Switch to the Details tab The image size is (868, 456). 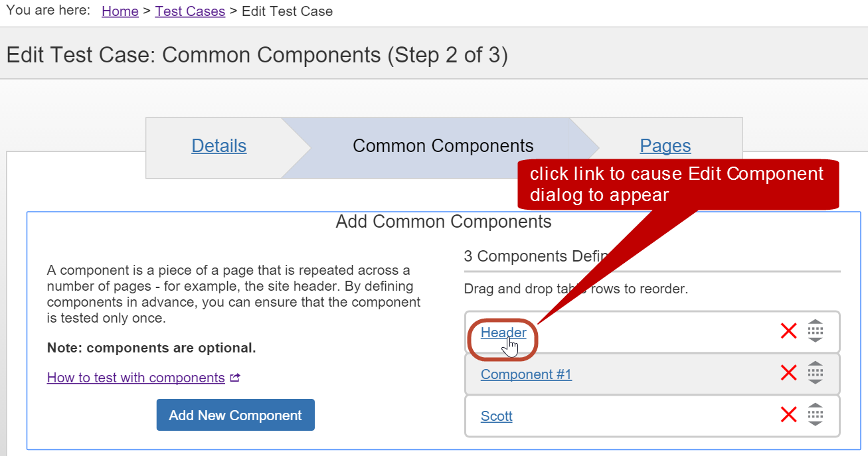point(218,145)
